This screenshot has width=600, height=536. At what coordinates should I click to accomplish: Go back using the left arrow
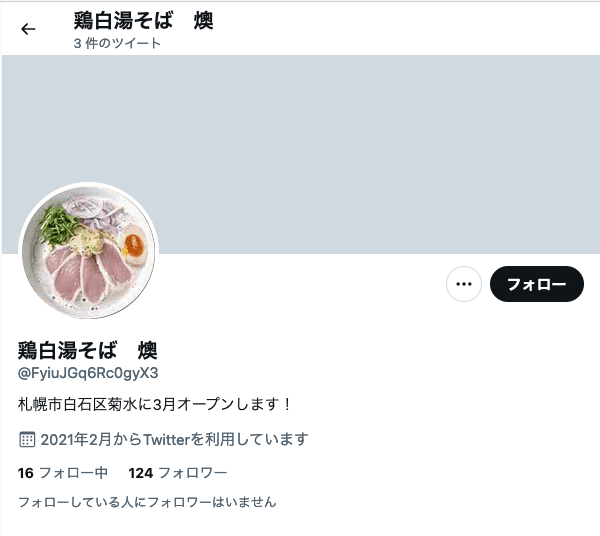click(28, 29)
